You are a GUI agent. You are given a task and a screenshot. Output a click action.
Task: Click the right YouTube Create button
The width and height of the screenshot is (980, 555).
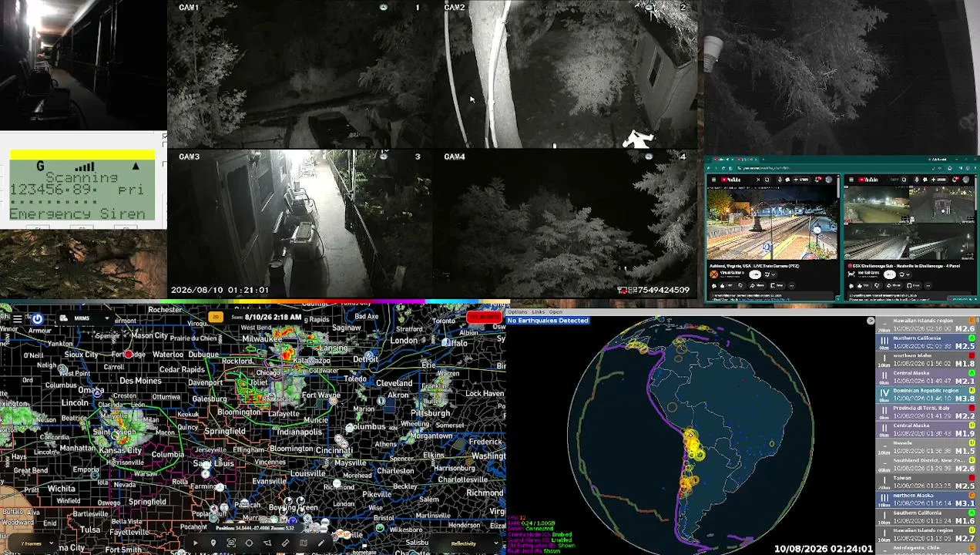coord(938,180)
